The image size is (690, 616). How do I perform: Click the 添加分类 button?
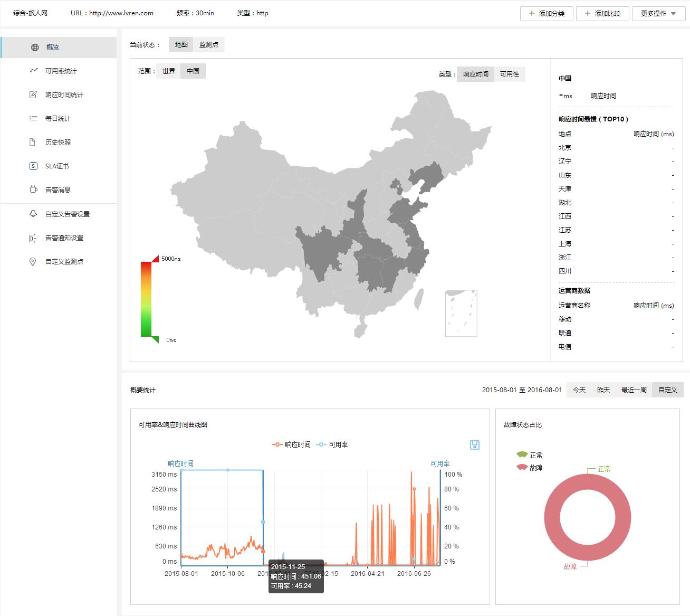[547, 14]
